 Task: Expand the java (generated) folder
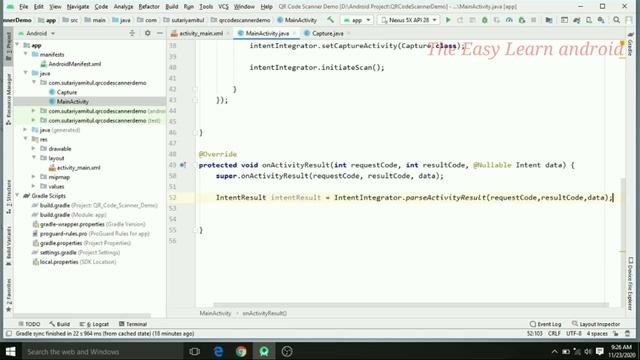[x=26, y=130]
